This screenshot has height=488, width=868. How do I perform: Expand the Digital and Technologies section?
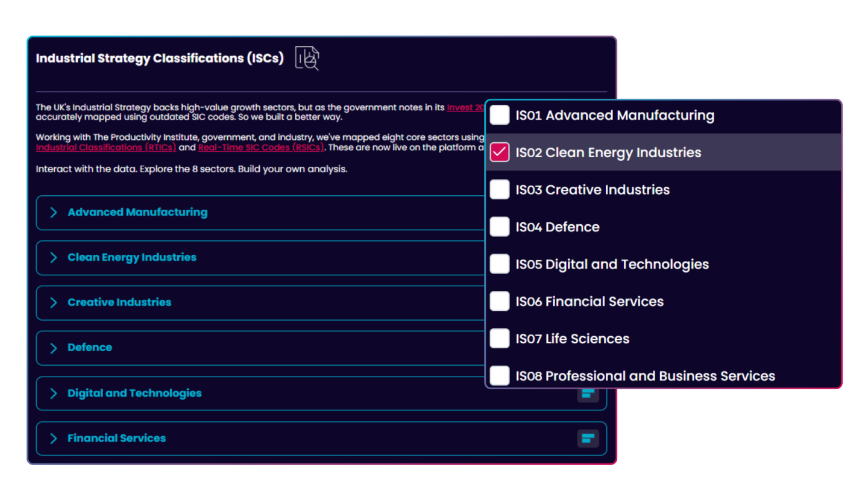pos(134,393)
